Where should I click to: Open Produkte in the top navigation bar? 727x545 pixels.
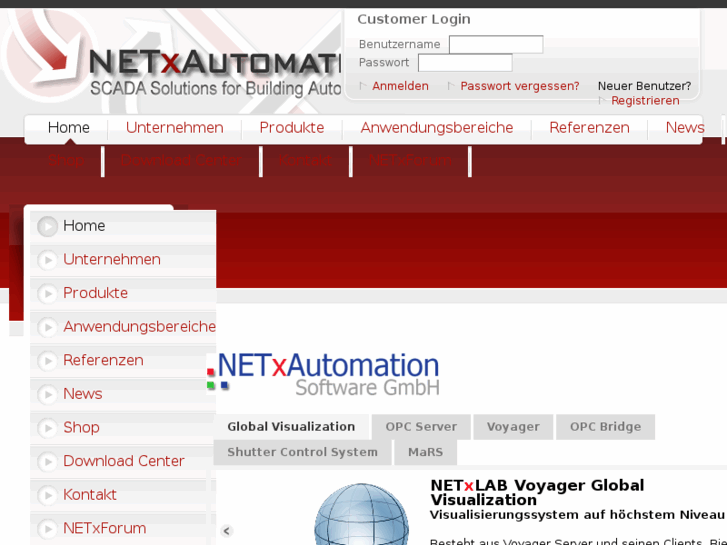[x=292, y=128]
